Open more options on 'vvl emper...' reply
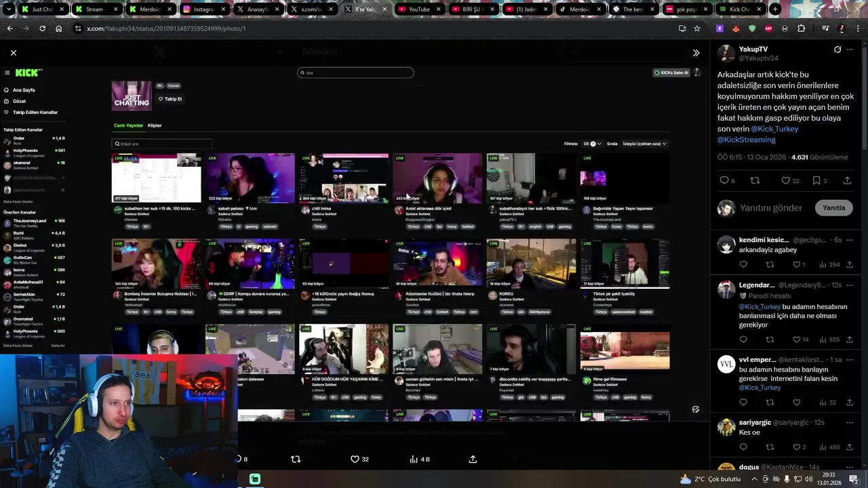Screen dimensions: 868x488 click(x=850, y=360)
